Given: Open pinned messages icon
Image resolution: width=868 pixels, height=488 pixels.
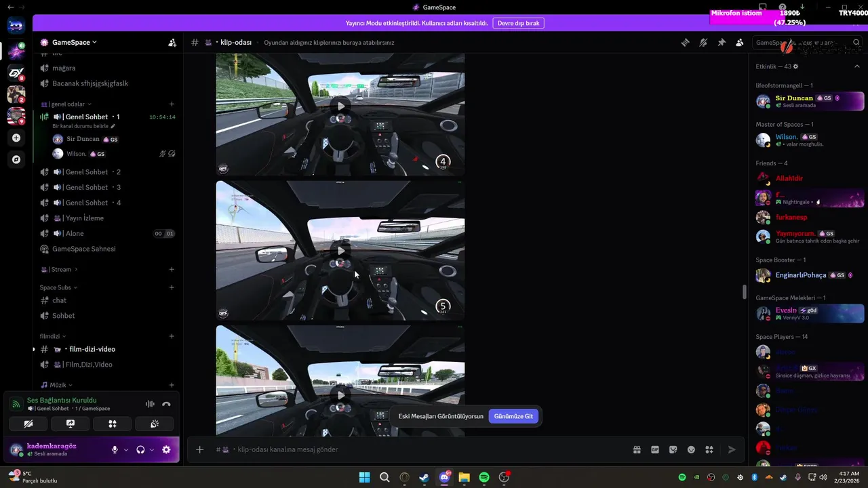Looking at the screenshot, I should tap(722, 42).
